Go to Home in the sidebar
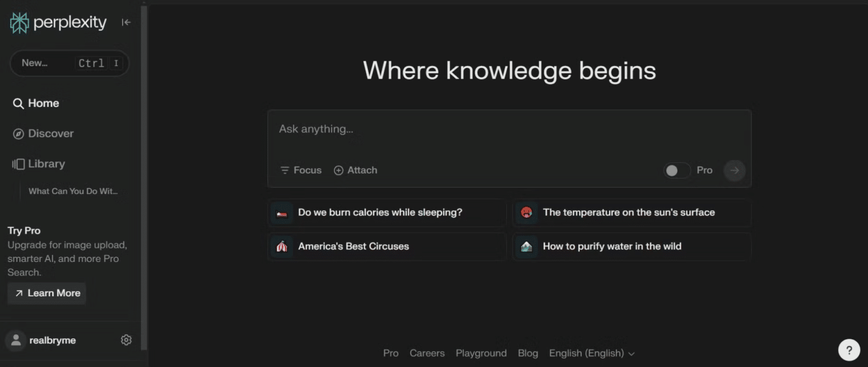This screenshot has width=868, height=367. 36,103
